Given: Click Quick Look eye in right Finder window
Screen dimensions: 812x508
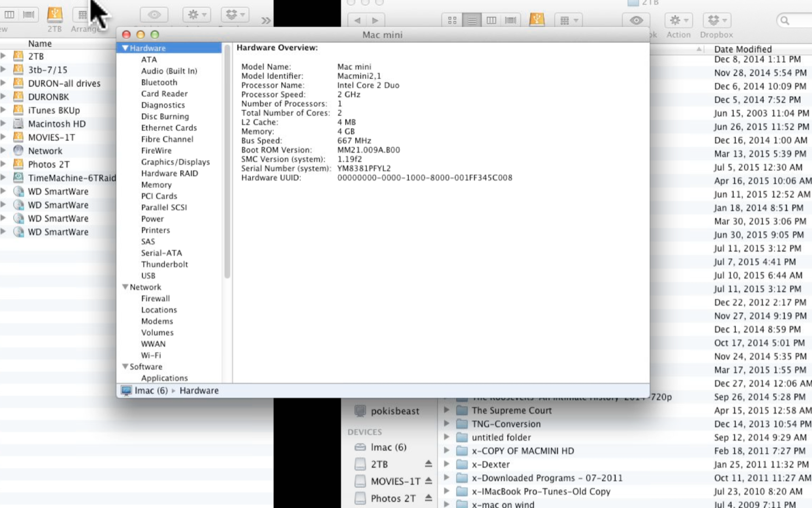Looking at the screenshot, I should (636, 21).
